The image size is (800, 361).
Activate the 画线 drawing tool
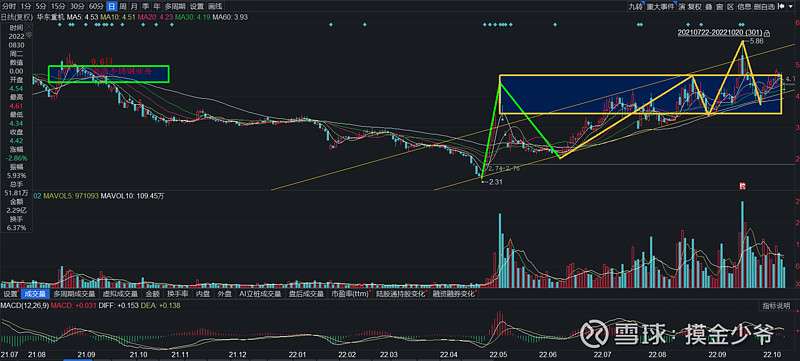tap(216, 7)
